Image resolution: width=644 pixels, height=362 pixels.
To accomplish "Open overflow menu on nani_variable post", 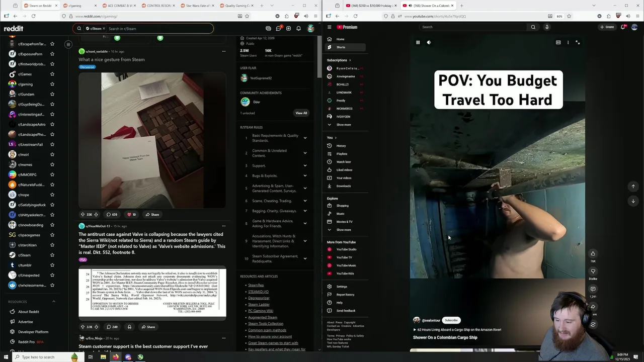I will pos(224,51).
